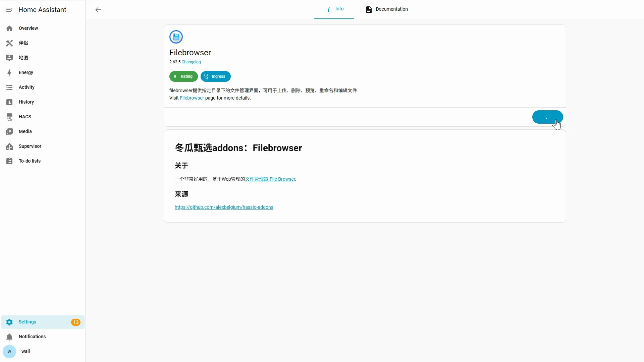The width and height of the screenshot is (644, 362).
Task: Open the Supervisor menu item
Action: click(43, 146)
